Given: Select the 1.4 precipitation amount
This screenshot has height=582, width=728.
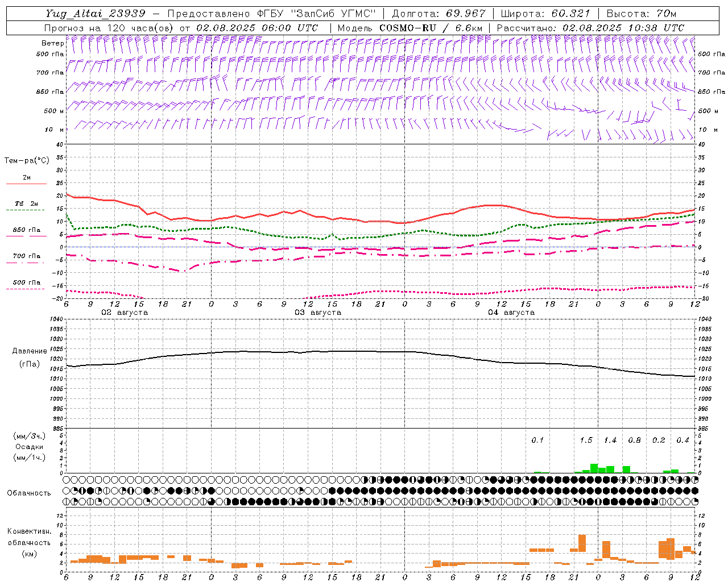Looking at the screenshot, I should [x=610, y=440].
